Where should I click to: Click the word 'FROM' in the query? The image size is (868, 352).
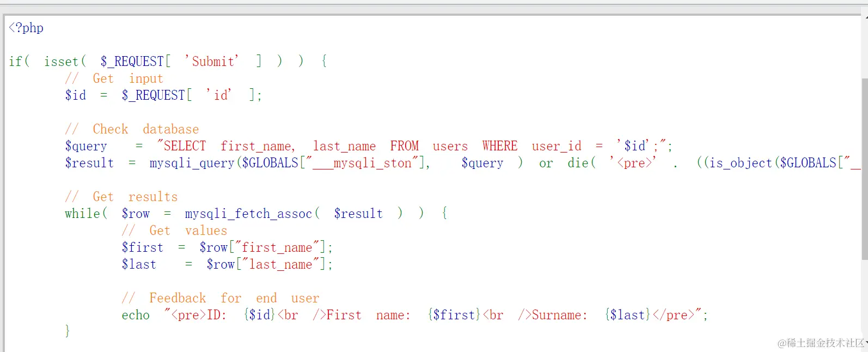405,146
